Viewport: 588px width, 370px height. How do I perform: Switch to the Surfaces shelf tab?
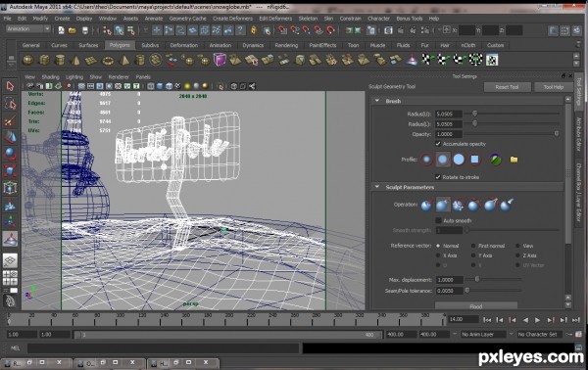(88, 45)
